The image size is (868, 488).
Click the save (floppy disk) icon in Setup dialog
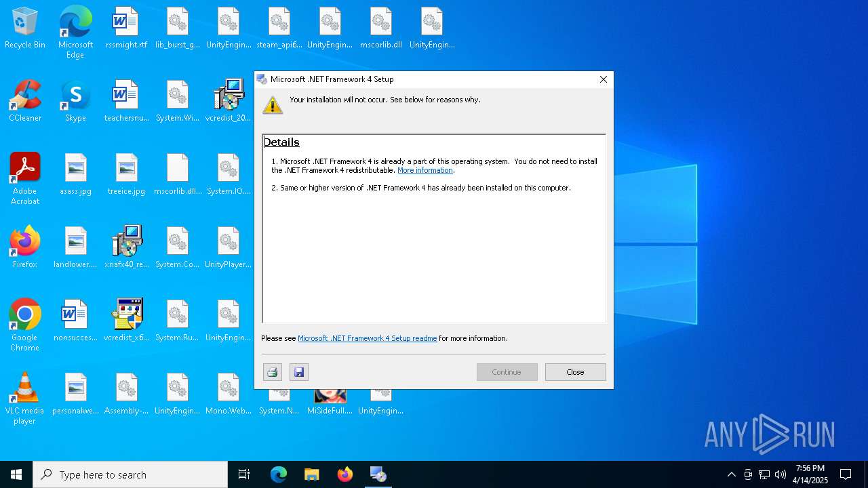[x=299, y=372]
